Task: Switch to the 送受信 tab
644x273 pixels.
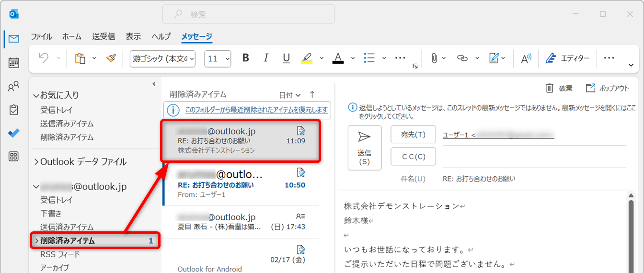Action: [x=103, y=36]
